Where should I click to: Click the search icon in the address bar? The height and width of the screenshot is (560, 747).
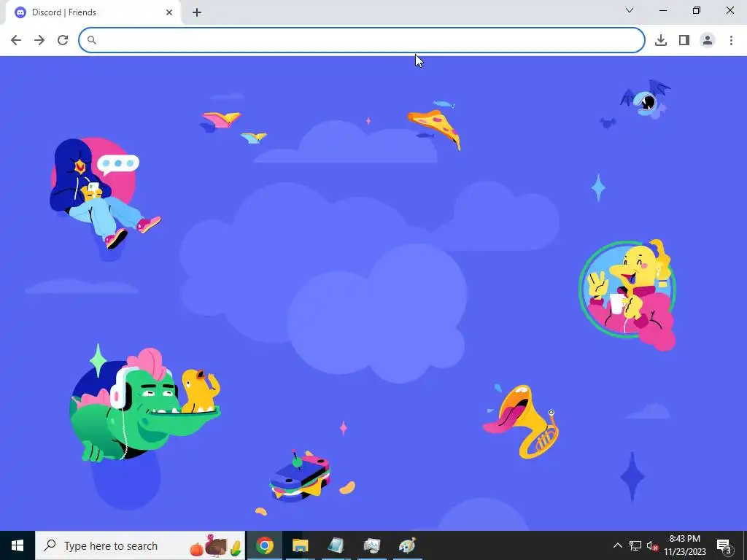coord(91,40)
